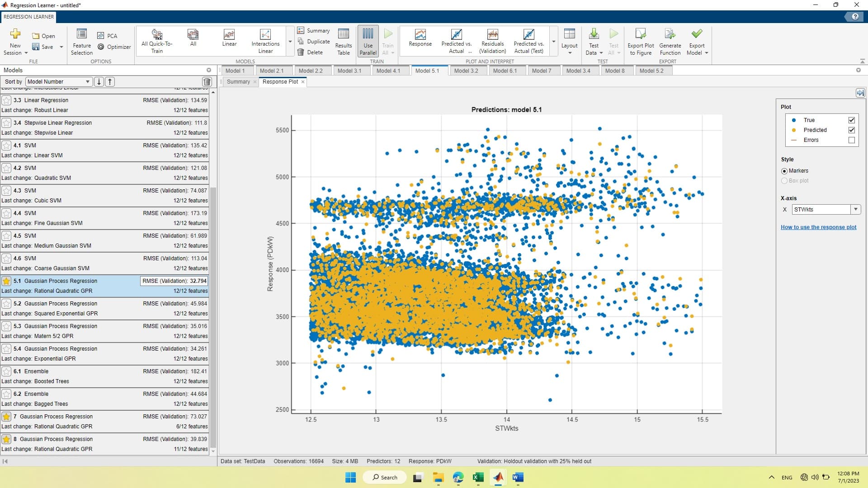Viewport: 868px width, 488px height.
Task: Unstar model 8 Gaussian Process Regression
Action: [x=6, y=439]
